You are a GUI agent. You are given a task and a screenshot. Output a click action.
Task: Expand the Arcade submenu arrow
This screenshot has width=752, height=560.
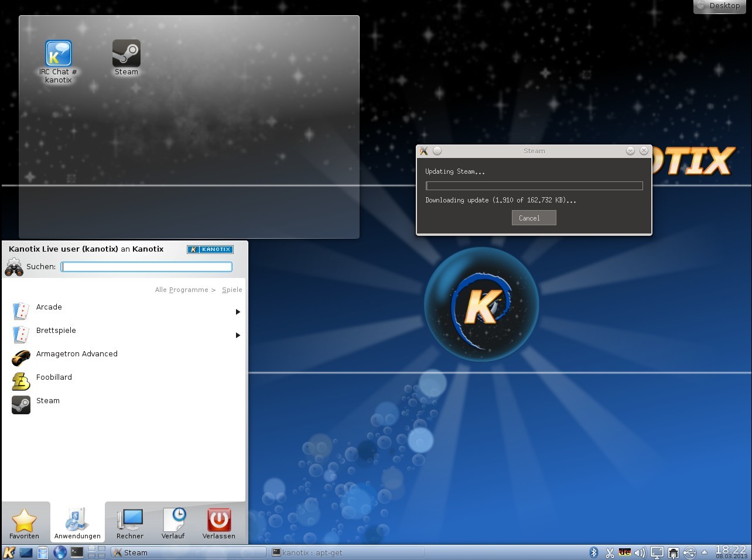click(x=238, y=312)
